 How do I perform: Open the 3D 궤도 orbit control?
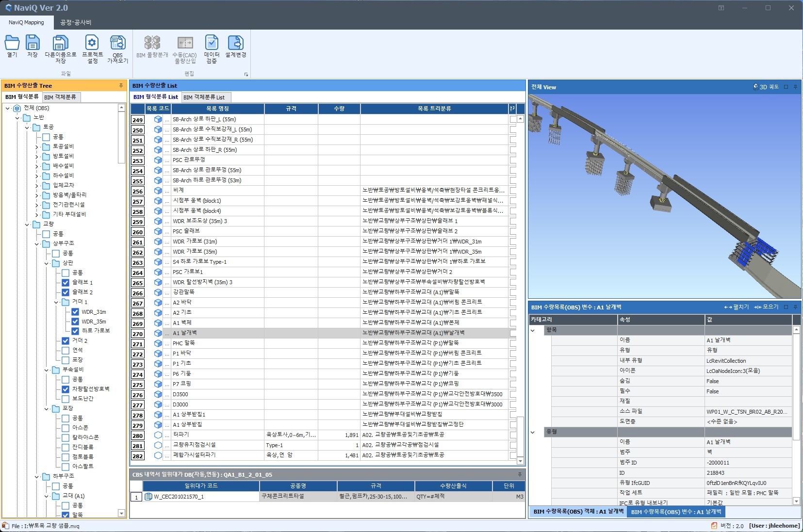point(766,87)
